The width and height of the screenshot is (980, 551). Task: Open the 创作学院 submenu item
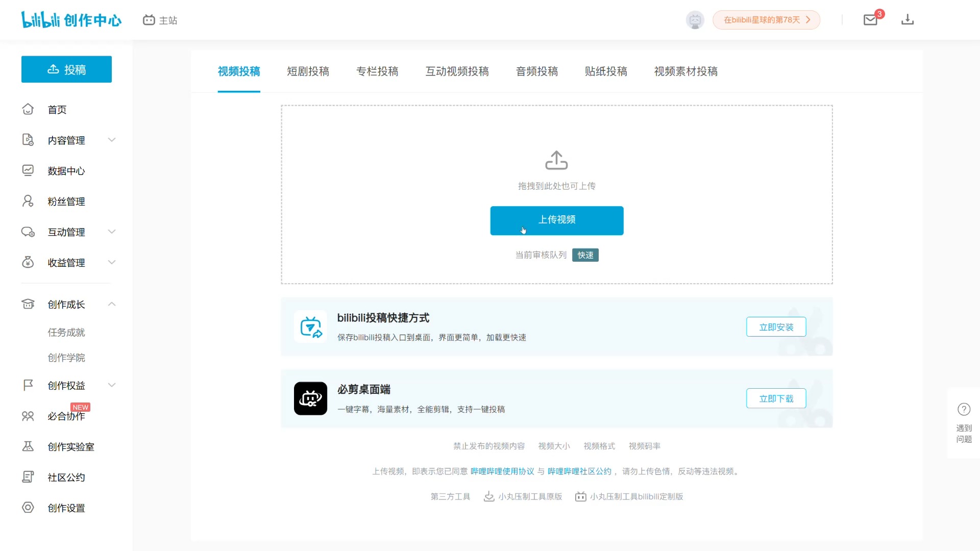point(66,358)
